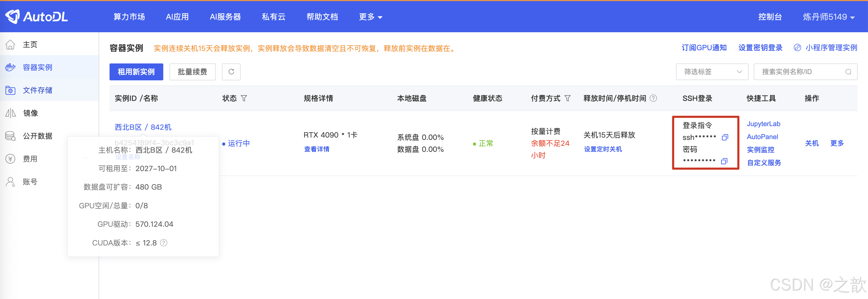Copy the SSH password

[x=724, y=161]
